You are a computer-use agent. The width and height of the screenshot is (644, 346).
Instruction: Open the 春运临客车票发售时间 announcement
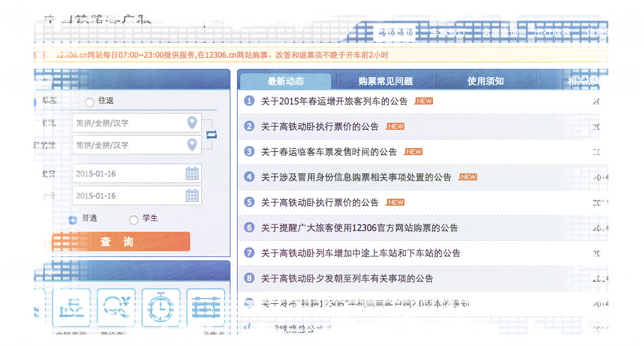point(328,152)
